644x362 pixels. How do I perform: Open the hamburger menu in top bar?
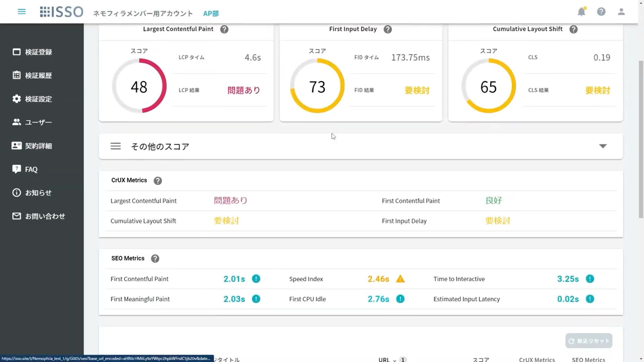point(21,12)
